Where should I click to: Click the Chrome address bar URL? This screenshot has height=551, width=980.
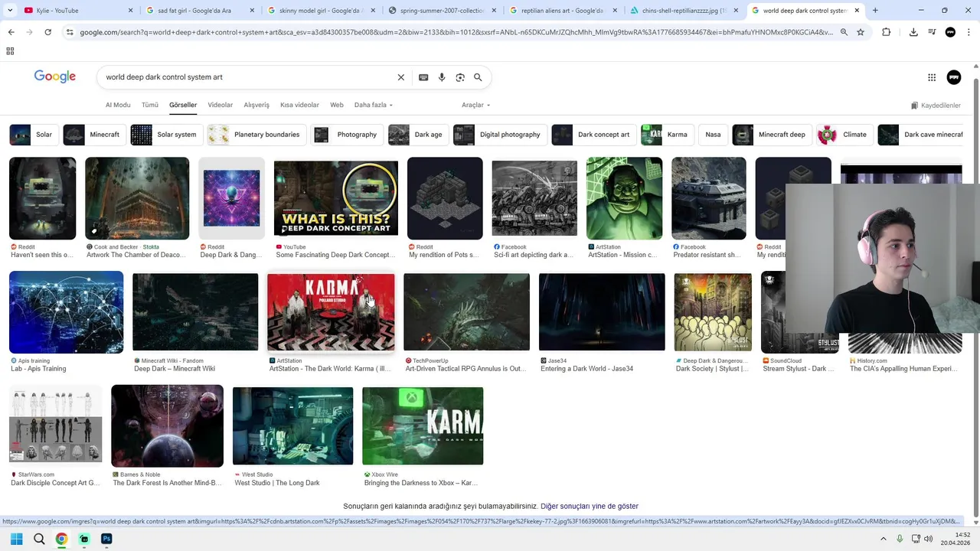tap(456, 32)
